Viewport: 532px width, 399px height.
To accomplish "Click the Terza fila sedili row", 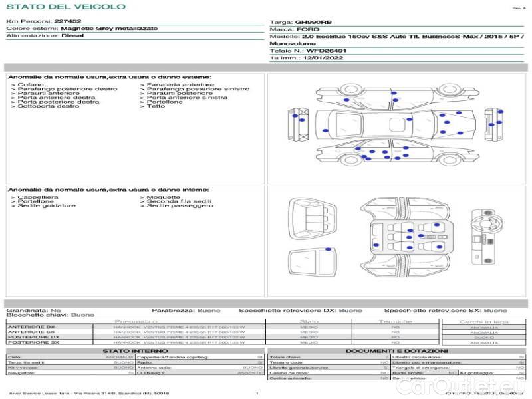I will tap(70, 362).
